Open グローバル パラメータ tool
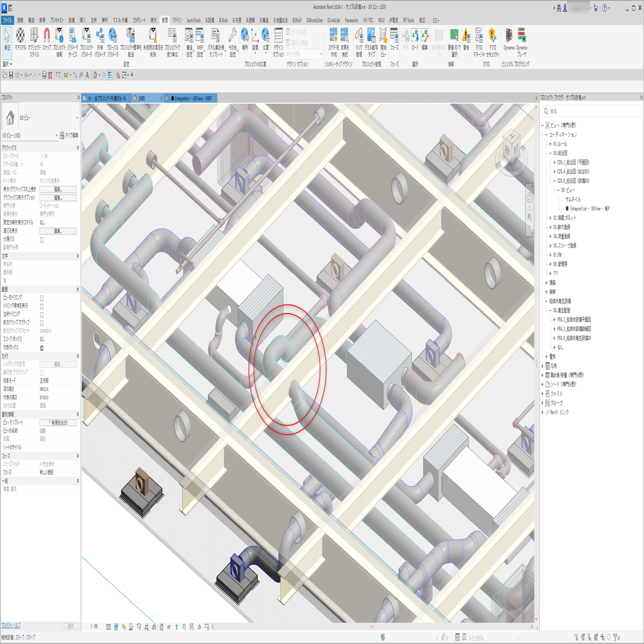The height and width of the screenshot is (644, 644). tap(113, 42)
